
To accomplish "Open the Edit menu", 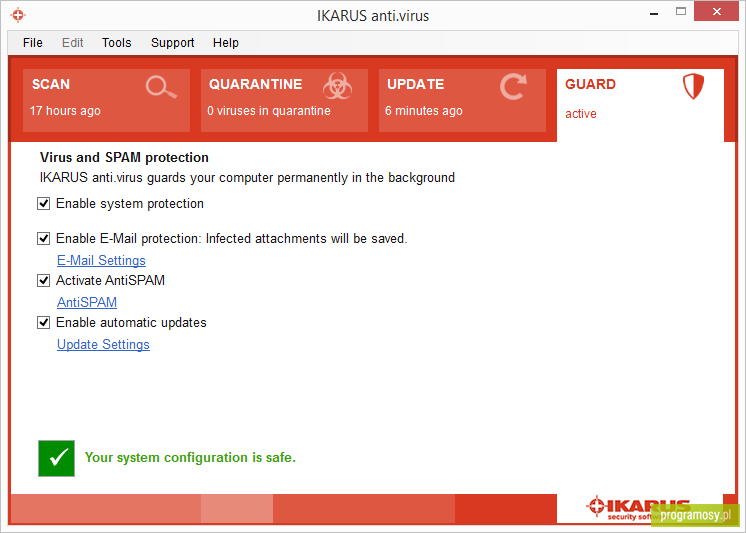I will (x=72, y=43).
